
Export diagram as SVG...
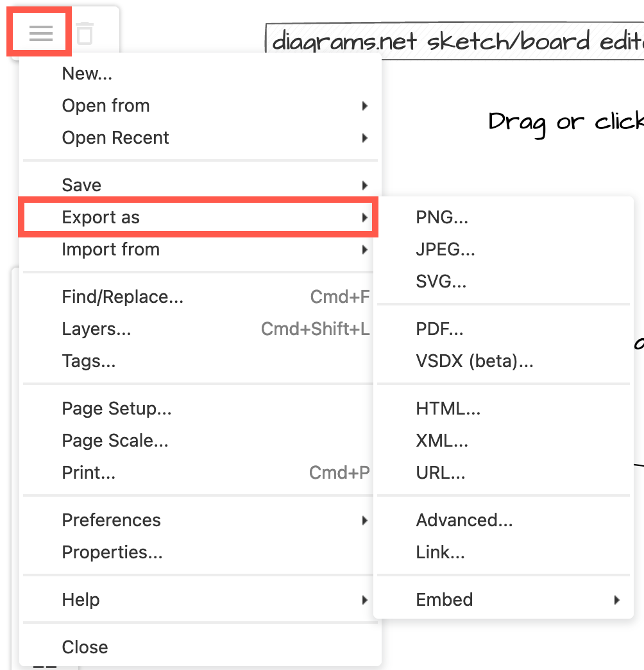(x=441, y=282)
